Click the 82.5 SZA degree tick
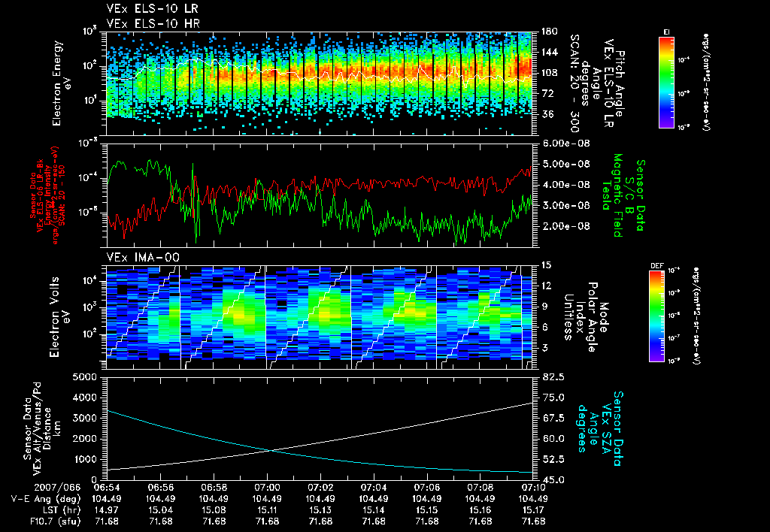The width and height of the screenshot is (770, 532). 552,377
